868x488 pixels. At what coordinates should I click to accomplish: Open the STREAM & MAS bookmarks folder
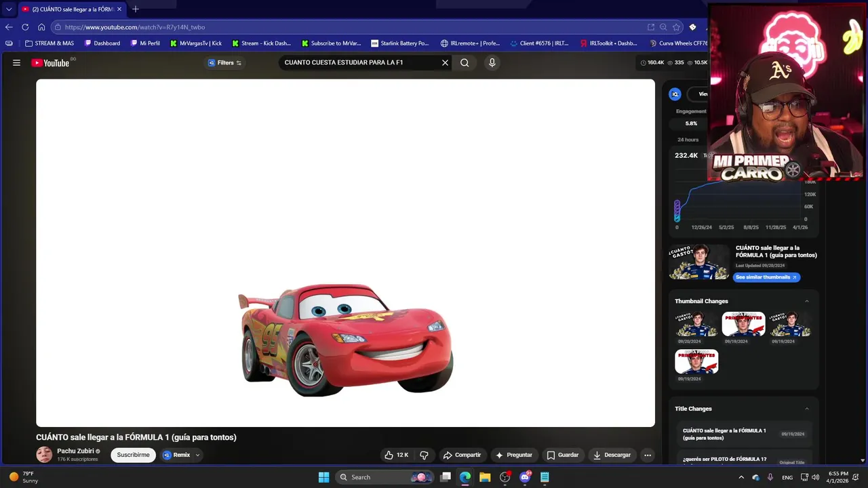(x=50, y=43)
